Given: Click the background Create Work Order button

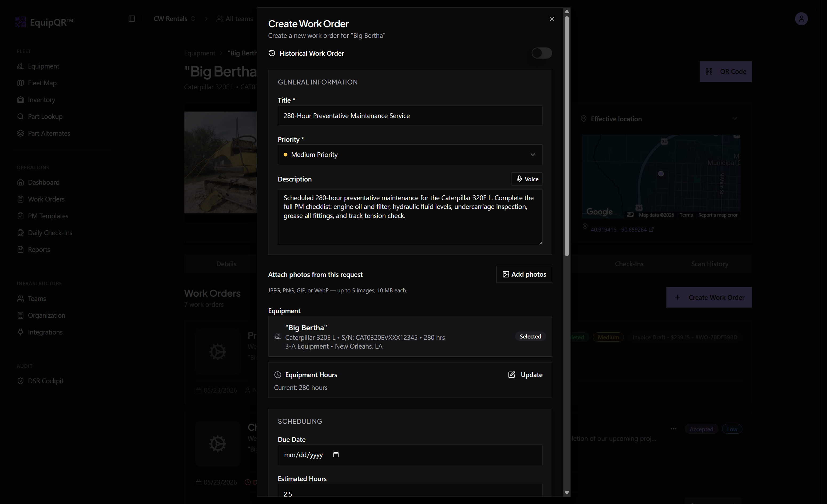Looking at the screenshot, I should 709,297.
